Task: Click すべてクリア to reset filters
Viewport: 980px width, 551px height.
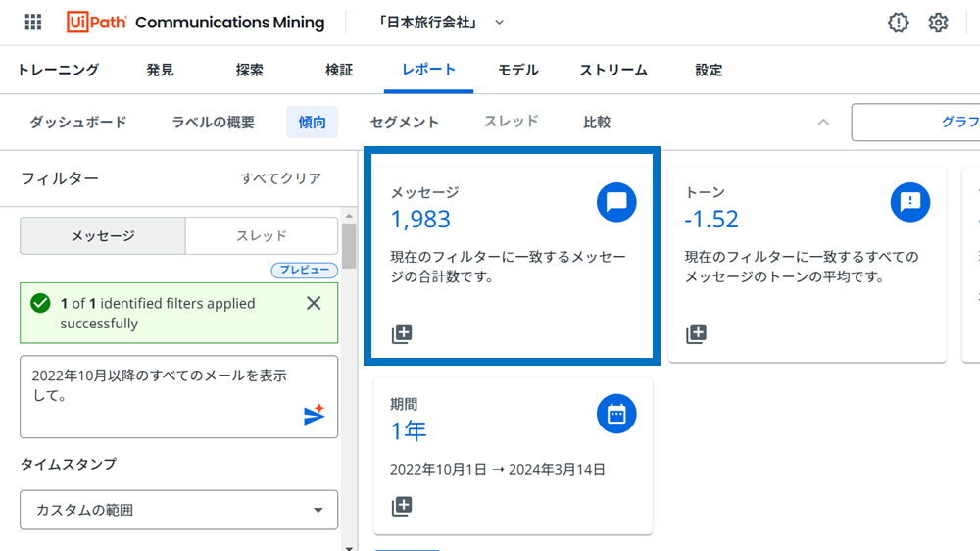Action: [281, 178]
